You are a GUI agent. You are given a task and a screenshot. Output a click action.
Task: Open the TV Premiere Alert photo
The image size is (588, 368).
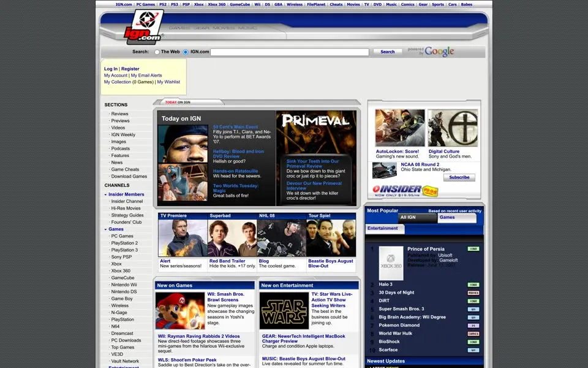tap(183, 238)
